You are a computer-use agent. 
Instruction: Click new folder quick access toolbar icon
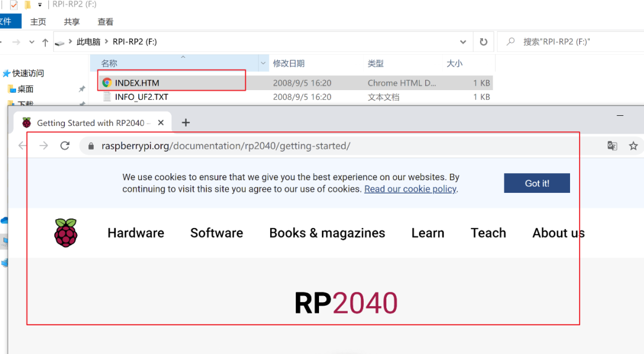pos(27,5)
